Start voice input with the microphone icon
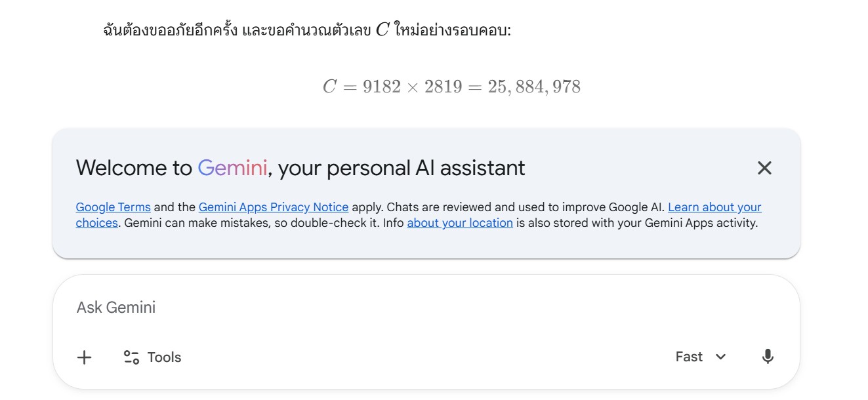The width and height of the screenshot is (868, 400). [768, 357]
